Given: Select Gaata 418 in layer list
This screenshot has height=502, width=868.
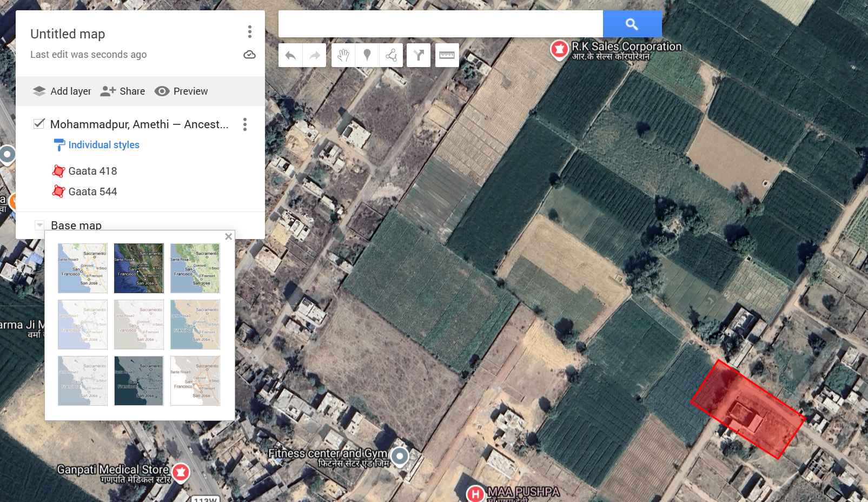Looking at the screenshot, I should click(x=92, y=171).
